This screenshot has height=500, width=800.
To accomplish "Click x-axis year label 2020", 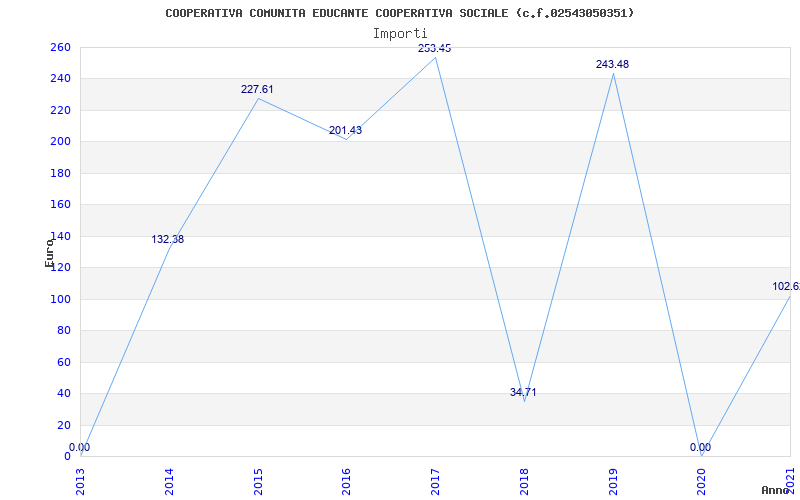I will pyautogui.click(x=702, y=481).
